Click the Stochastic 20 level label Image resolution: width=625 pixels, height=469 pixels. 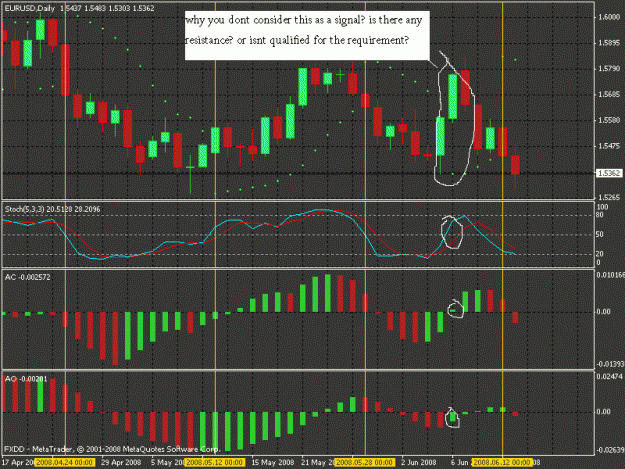coord(600,254)
